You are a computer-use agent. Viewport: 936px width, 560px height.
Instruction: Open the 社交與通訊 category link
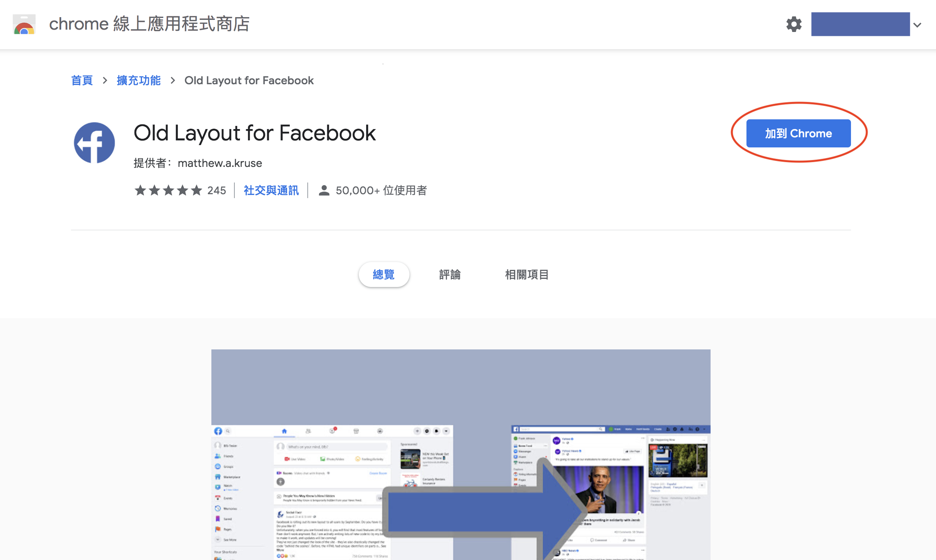[x=271, y=190]
